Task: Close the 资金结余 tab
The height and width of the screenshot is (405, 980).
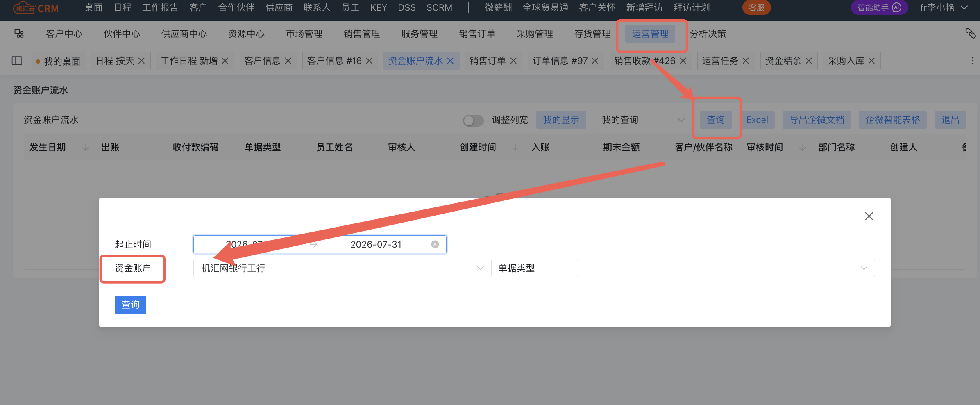Action: (x=809, y=61)
